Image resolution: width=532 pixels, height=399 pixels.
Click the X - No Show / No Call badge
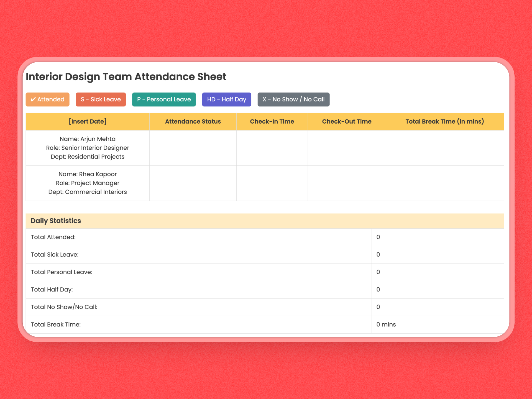293,99
